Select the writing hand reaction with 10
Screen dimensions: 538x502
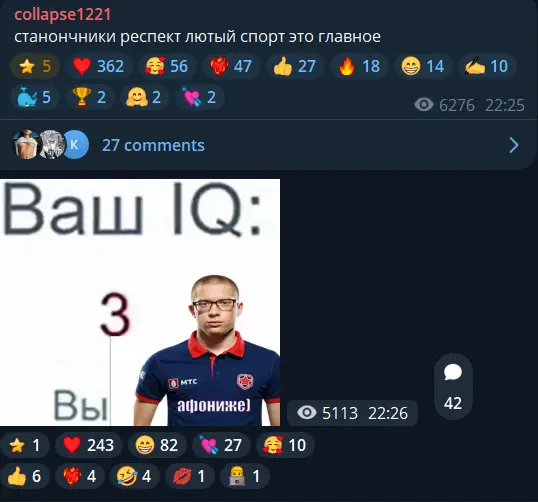tap(487, 66)
